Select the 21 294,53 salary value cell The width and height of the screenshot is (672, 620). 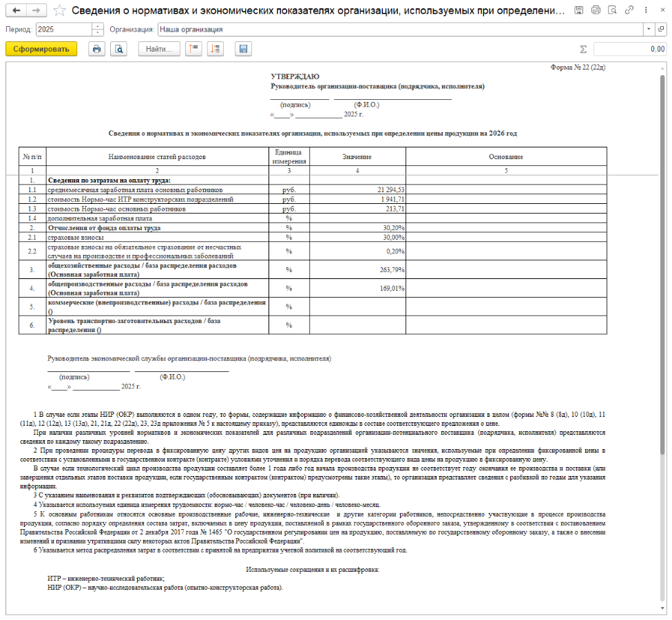pos(357,190)
